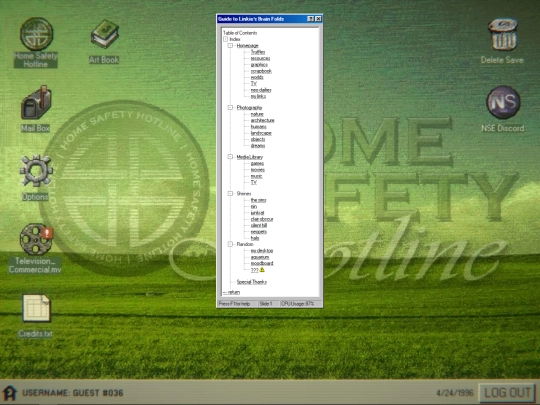Open the objects link

(258, 139)
